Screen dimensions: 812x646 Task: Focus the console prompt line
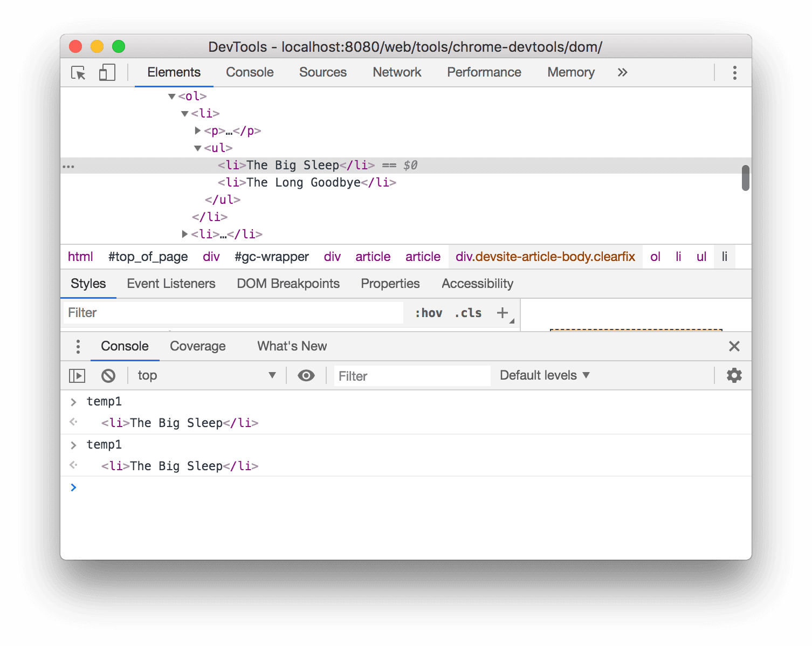tap(406, 487)
